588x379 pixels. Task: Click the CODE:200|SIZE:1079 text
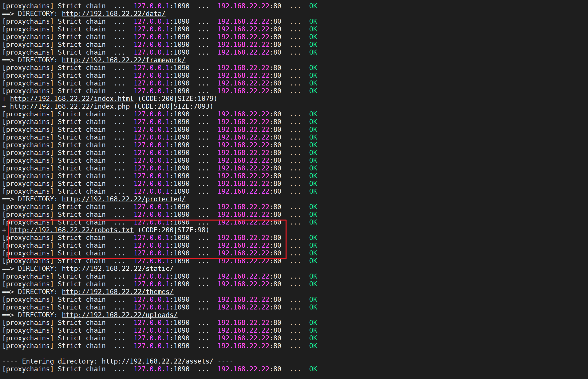click(x=177, y=99)
